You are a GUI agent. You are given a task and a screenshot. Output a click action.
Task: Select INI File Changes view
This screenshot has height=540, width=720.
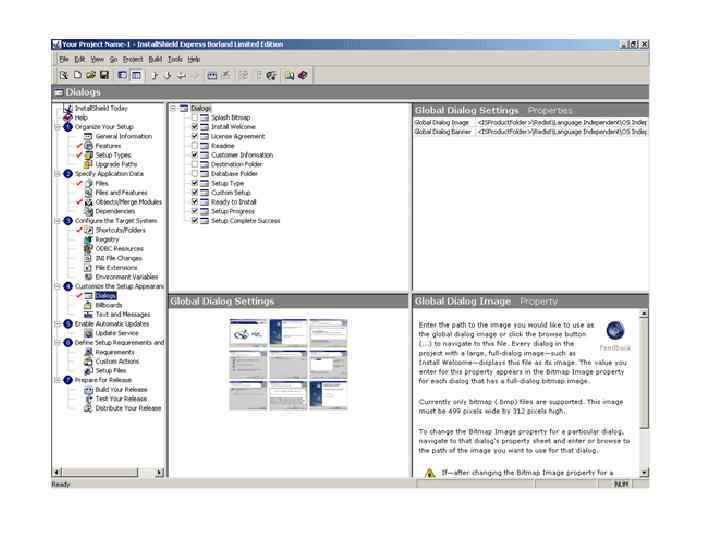point(119,258)
